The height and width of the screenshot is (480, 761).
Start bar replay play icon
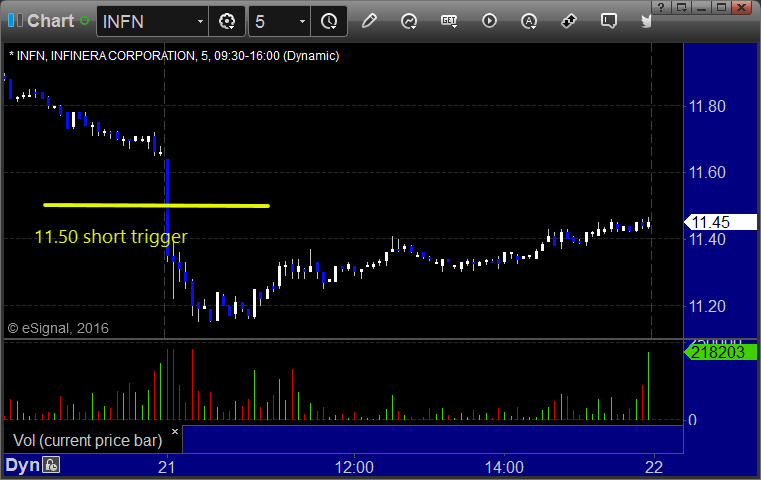489,21
